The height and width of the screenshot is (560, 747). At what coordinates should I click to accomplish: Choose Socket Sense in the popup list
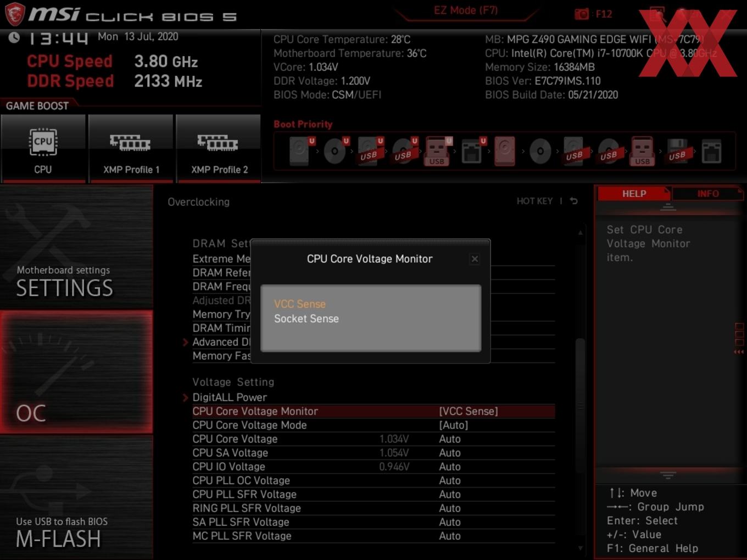pos(306,318)
